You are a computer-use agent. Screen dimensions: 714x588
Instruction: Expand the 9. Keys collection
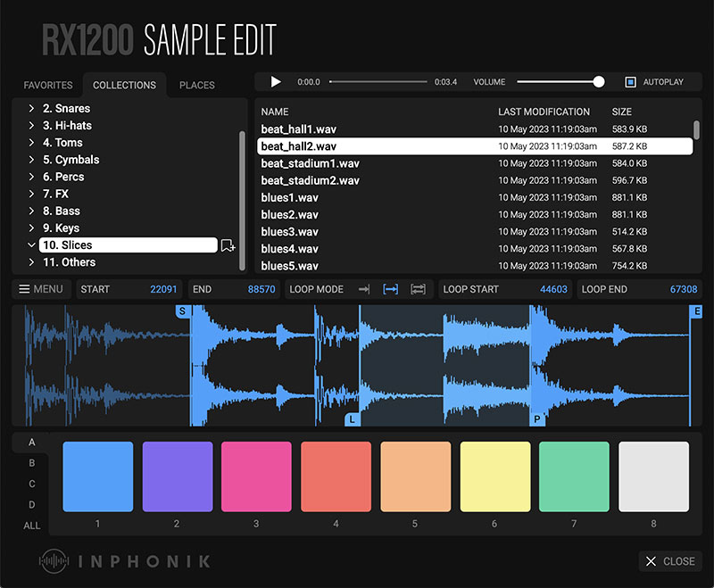coord(31,228)
